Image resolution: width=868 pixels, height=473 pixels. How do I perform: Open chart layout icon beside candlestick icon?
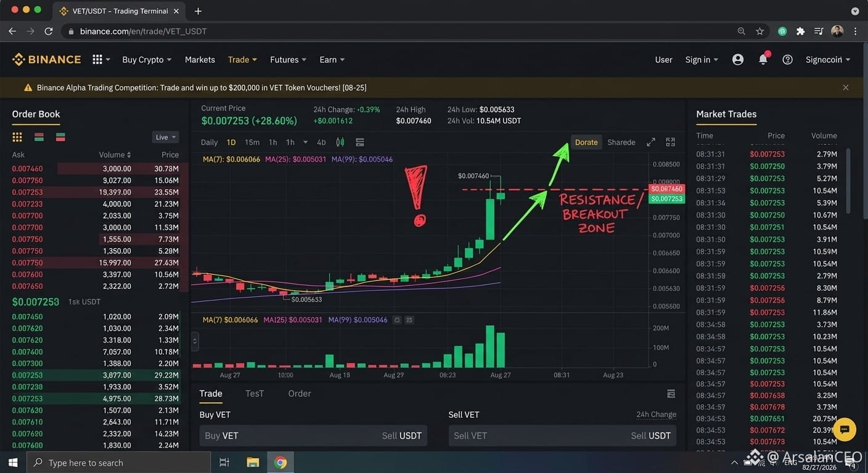[360, 142]
